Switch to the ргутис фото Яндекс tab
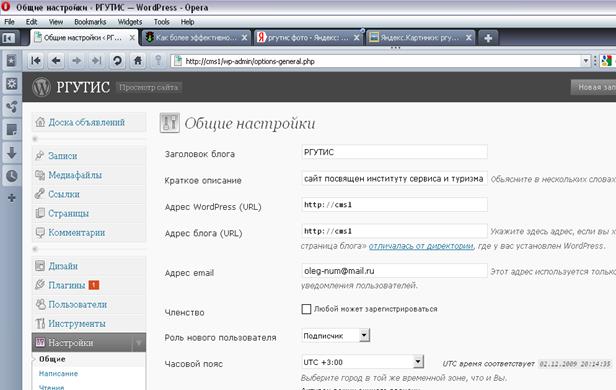The height and width of the screenshot is (390, 616). click(307, 38)
